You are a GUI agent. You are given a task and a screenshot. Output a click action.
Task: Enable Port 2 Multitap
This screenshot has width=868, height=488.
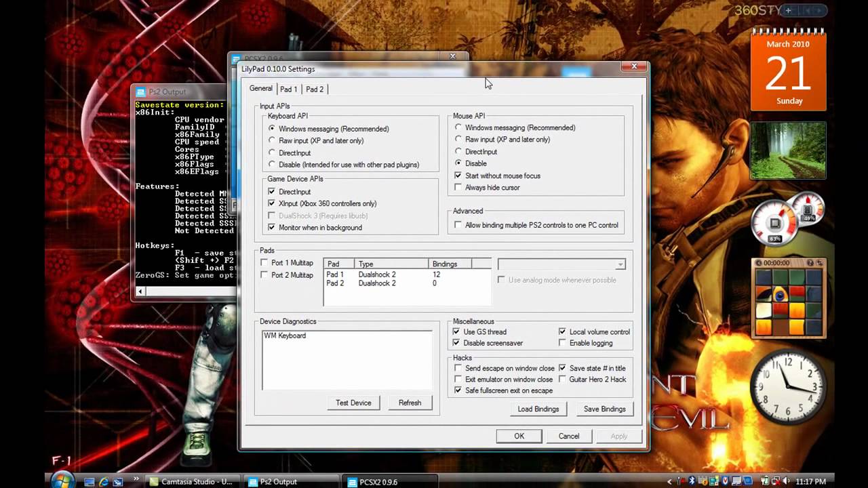(x=287, y=274)
